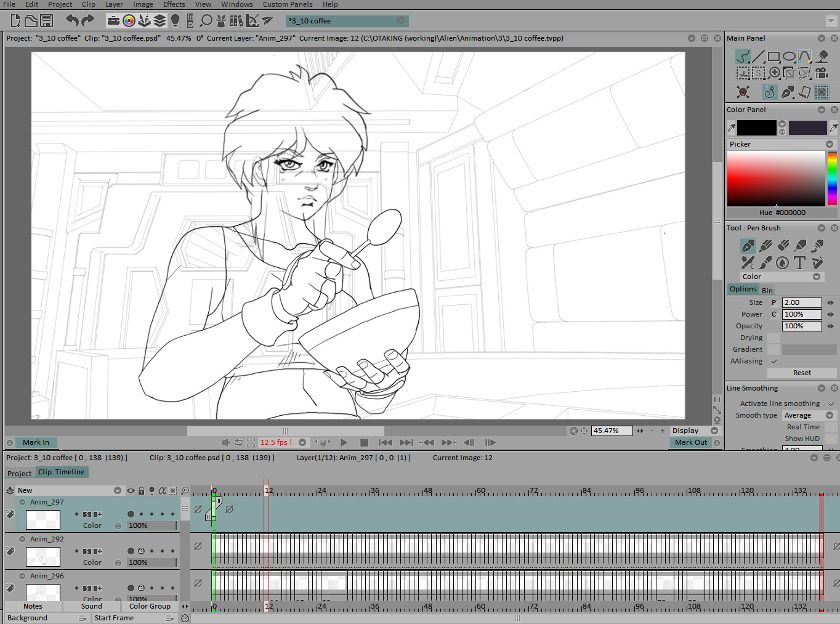Select the text brush tool
The width and height of the screenshot is (840, 624).
[x=799, y=263]
